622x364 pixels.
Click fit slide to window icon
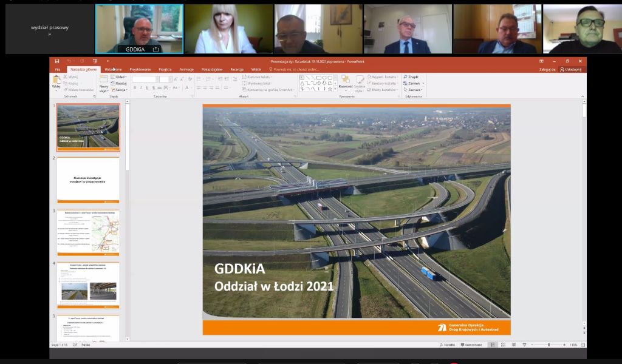coord(583,345)
